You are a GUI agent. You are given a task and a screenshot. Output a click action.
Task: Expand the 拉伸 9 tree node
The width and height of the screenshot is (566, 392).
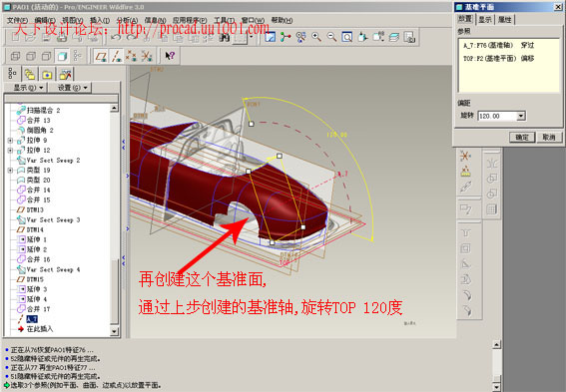[10, 141]
